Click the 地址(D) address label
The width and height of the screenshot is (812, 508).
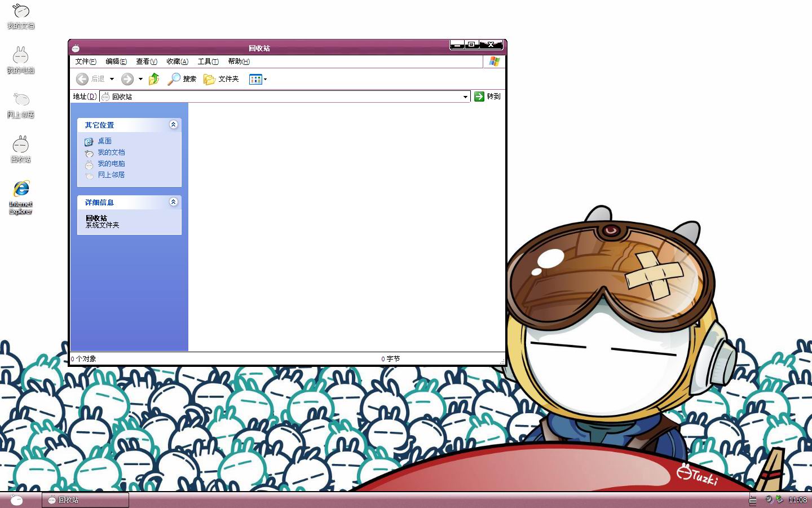[x=85, y=97]
